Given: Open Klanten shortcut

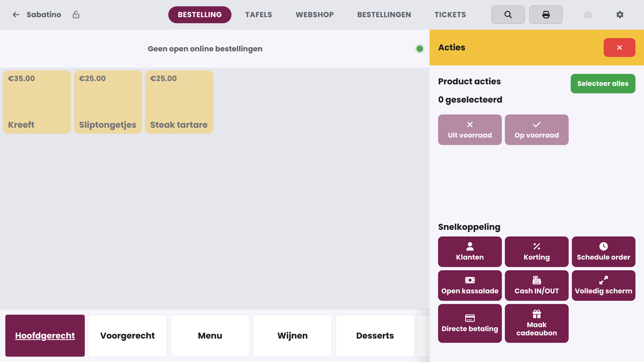Looking at the screenshot, I should pyautogui.click(x=470, y=252).
